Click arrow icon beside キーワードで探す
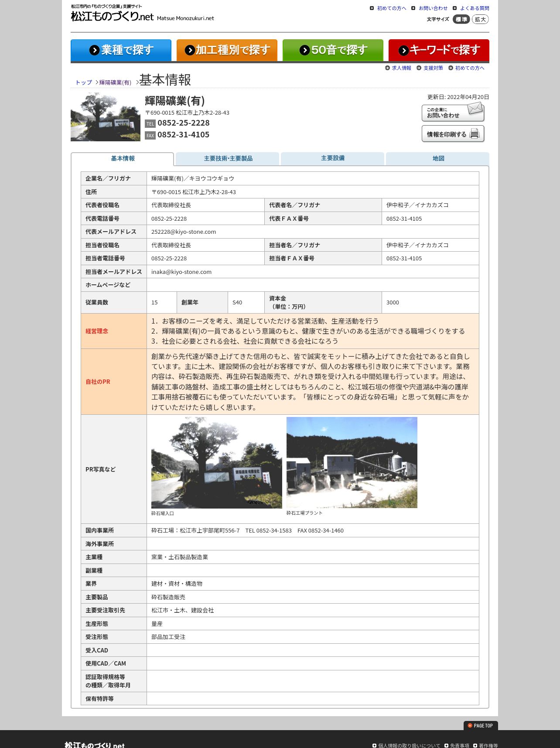The width and height of the screenshot is (560, 748). click(404, 50)
